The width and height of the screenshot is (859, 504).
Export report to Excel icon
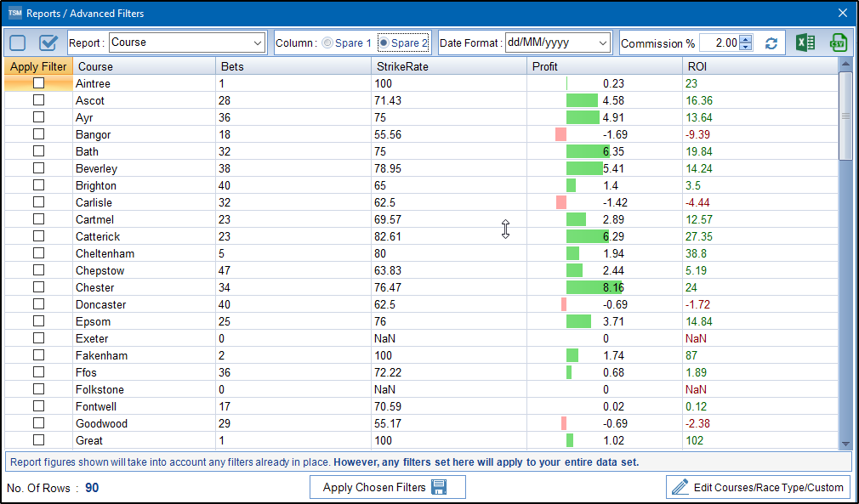805,42
